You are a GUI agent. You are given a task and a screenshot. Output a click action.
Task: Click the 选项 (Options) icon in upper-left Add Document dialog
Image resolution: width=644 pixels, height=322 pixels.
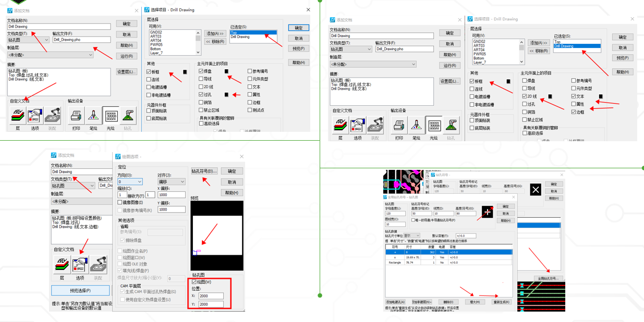point(34,115)
